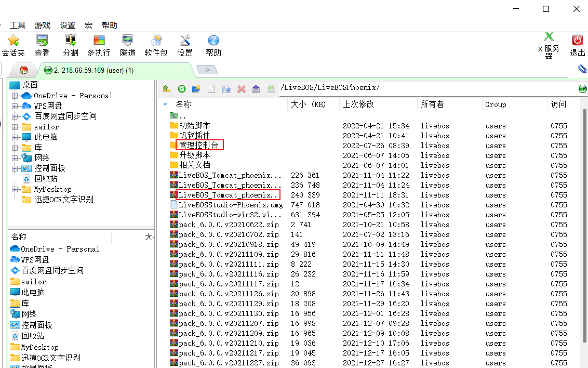The height and width of the screenshot is (368, 588).
Task: Expand the 网络 tree node
Action: (x=15, y=158)
